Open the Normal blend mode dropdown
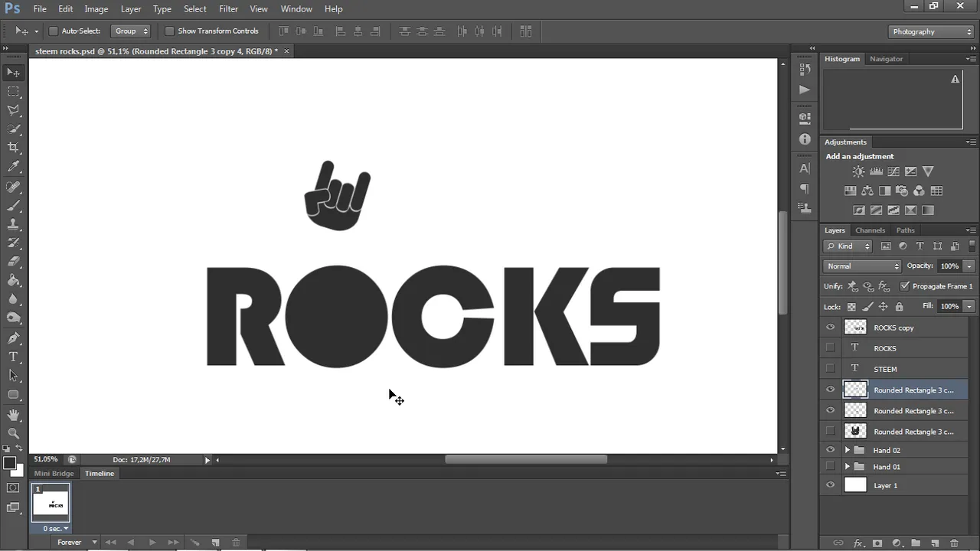The image size is (980, 551). coord(862,266)
